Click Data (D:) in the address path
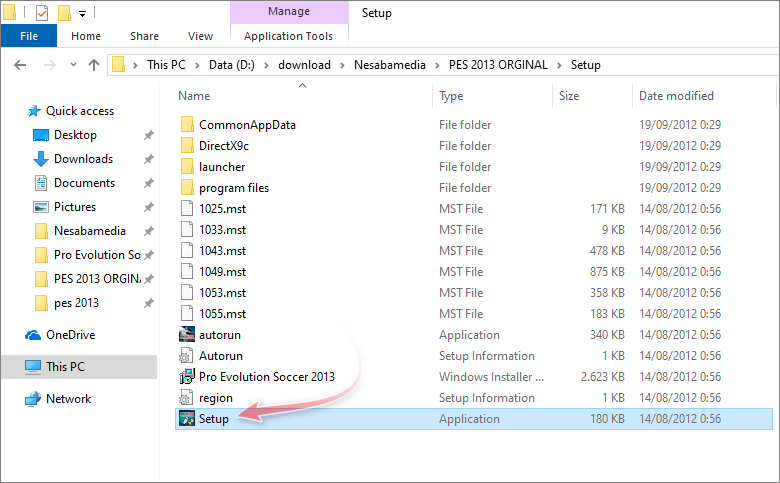This screenshot has width=780, height=483. click(231, 65)
